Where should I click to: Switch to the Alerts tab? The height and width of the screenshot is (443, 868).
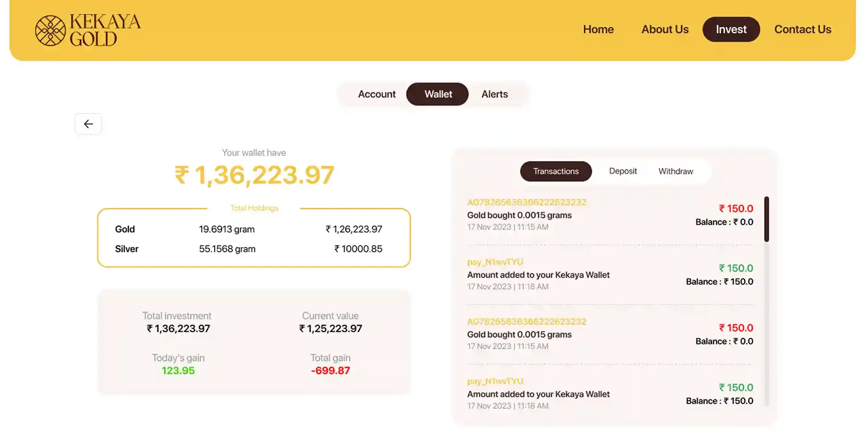494,94
